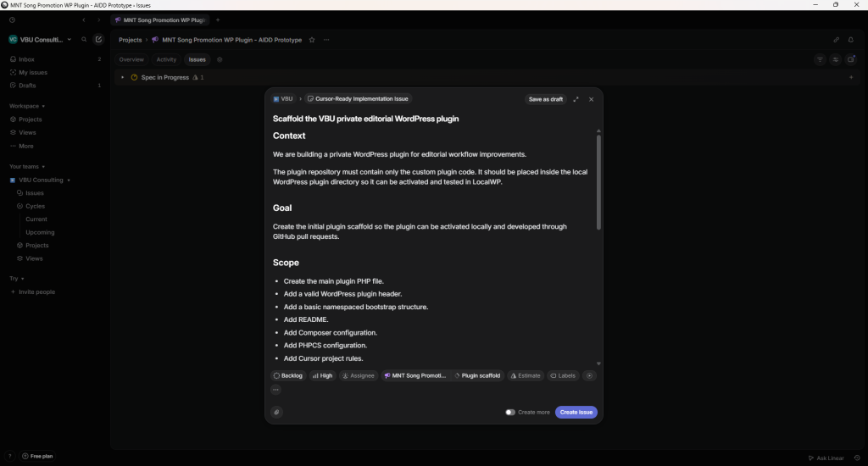Click the circular icon after Labels
Viewport: 868px width, 466px height.
click(590, 376)
